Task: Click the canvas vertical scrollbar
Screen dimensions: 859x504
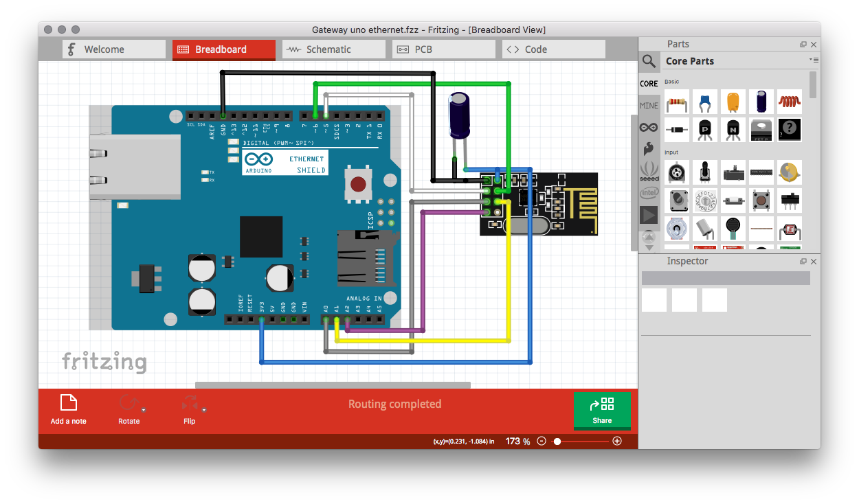Action: pyautogui.click(x=634, y=183)
